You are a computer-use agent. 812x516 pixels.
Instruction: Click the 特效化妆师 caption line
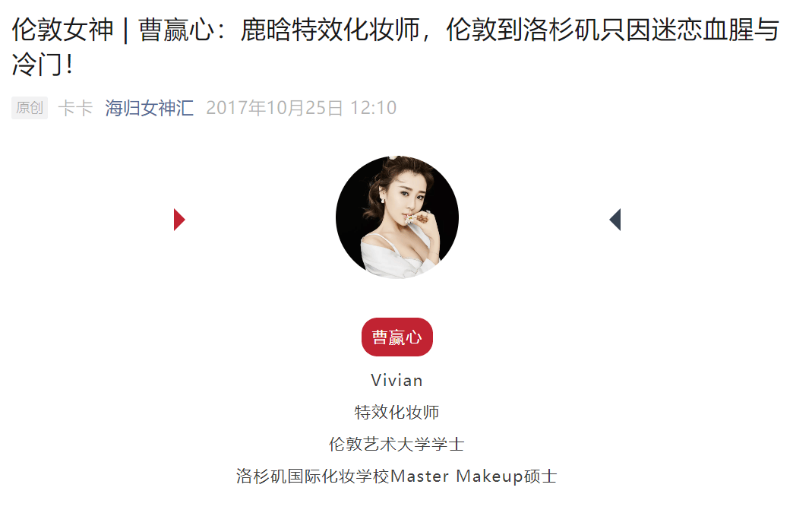[397, 413]
